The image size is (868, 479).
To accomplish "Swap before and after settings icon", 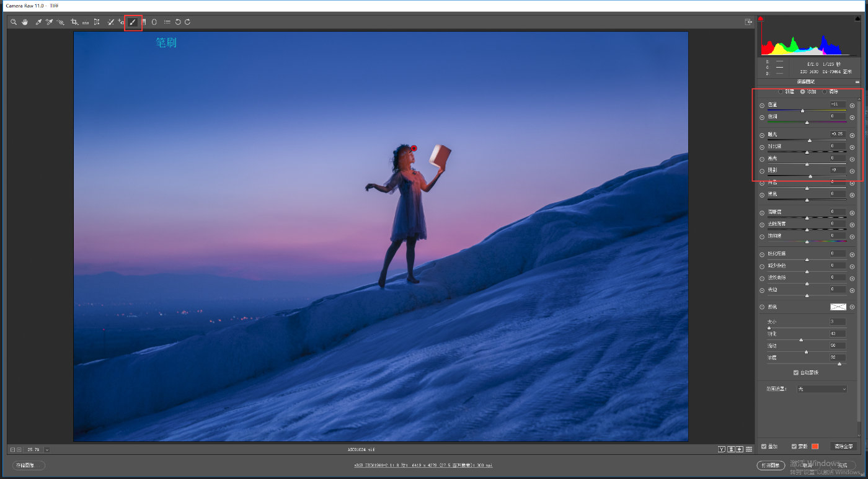I will click(731, 449).
